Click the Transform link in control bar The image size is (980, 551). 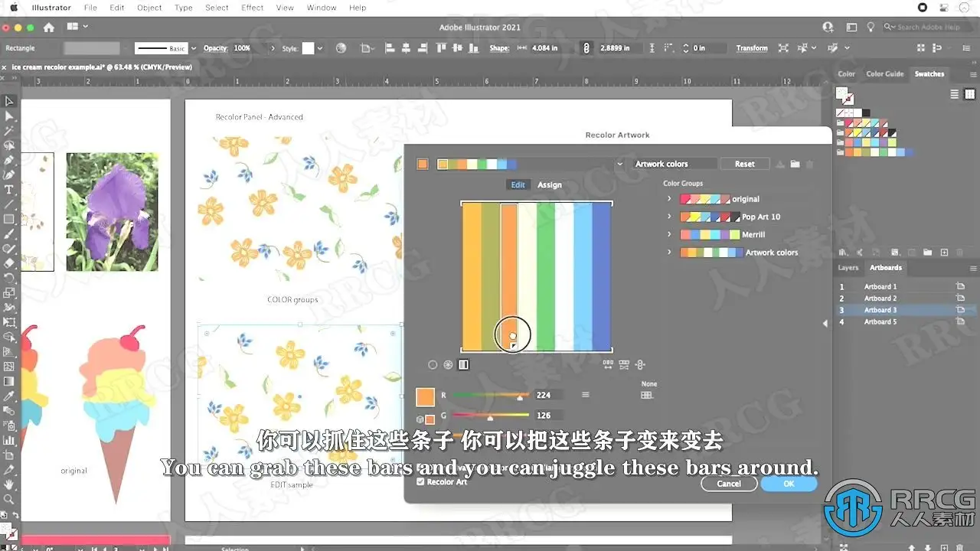pos(752,48)
